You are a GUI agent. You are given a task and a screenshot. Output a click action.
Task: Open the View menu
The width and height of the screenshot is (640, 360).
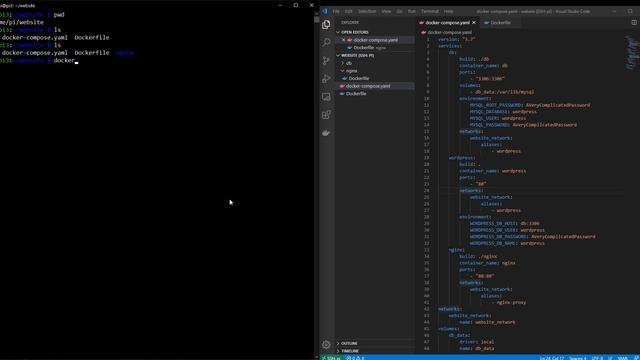(386, 11)
